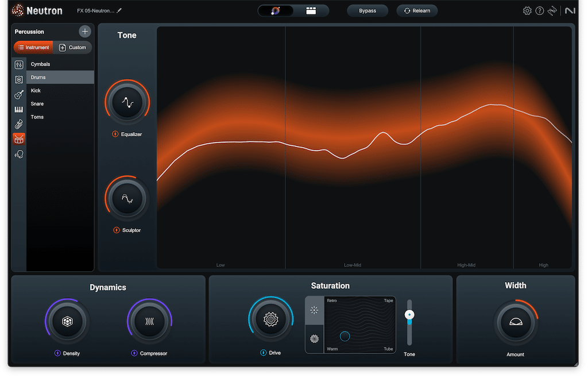Viewport: 588px width, 378px height.
Task: Click the High band label
Action: pyautogui.click(x=543, y=265)
